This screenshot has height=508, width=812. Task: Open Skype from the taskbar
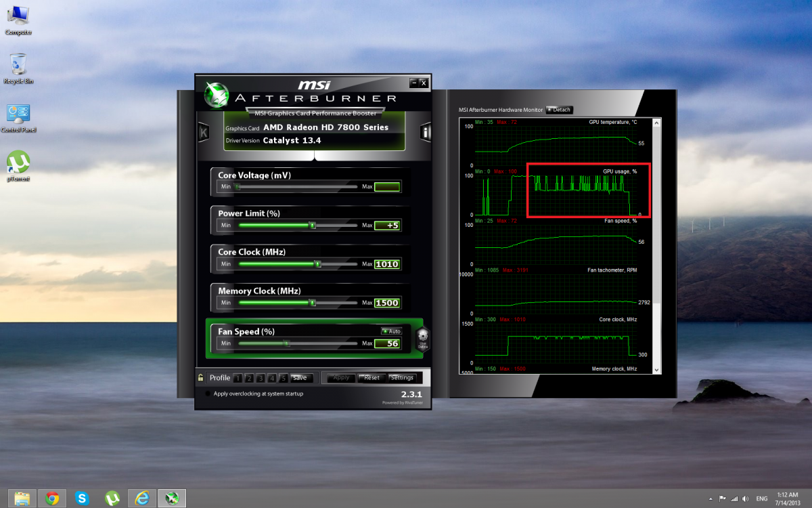click(x=83, y=499)
